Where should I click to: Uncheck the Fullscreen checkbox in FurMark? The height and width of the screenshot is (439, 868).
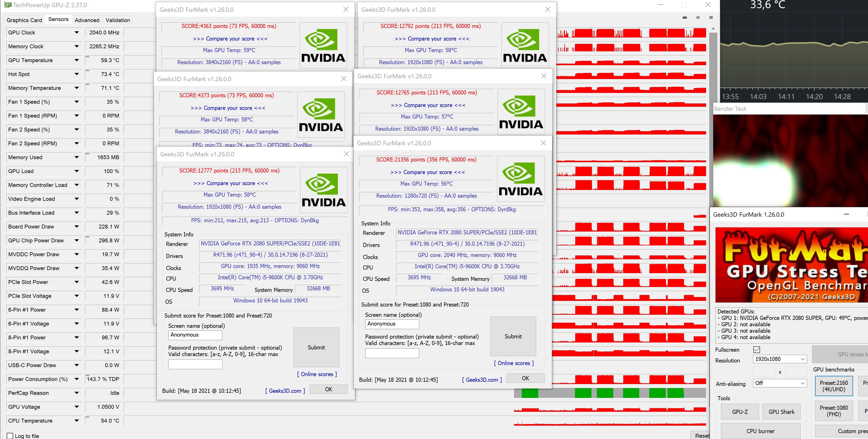tap(756, 349)
